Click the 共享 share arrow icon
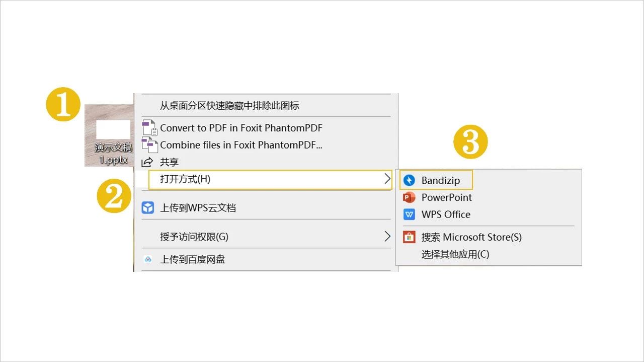The image size is (644, 362). pyautogui.click(x=148, y=162)
